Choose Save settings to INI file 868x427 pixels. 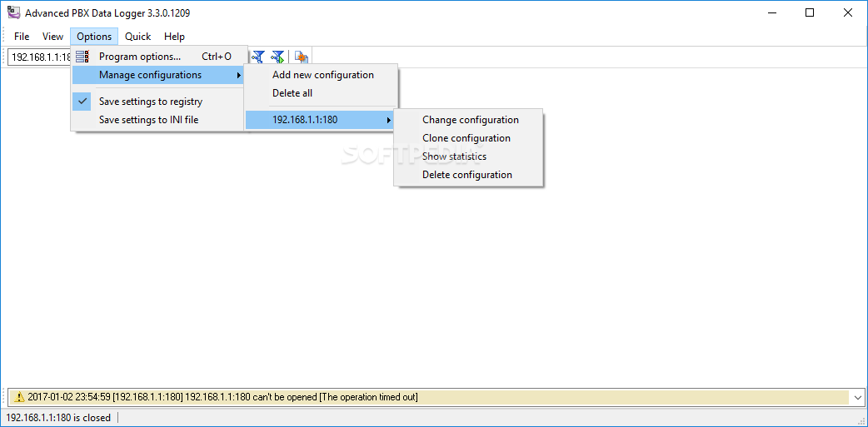(x=157, y=120)
